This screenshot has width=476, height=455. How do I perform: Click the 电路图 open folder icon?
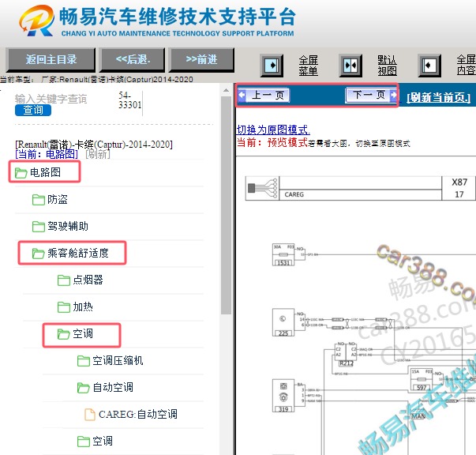point(21,173)
